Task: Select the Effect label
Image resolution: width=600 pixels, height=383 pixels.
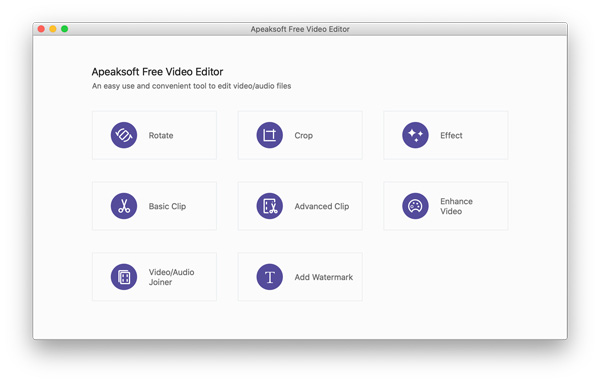Action: pos(451,135)
